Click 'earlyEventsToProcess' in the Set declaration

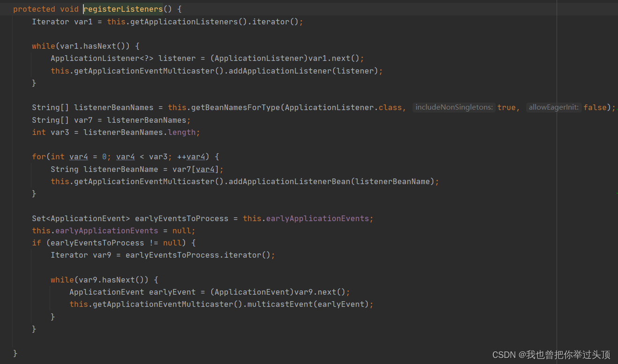coord(182,219)
